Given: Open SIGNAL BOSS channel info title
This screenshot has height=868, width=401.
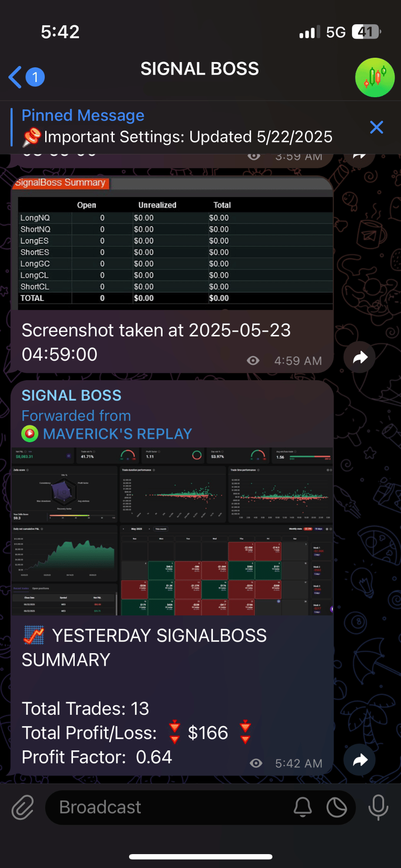Looking at the screenshot, I should pos(200,69).
